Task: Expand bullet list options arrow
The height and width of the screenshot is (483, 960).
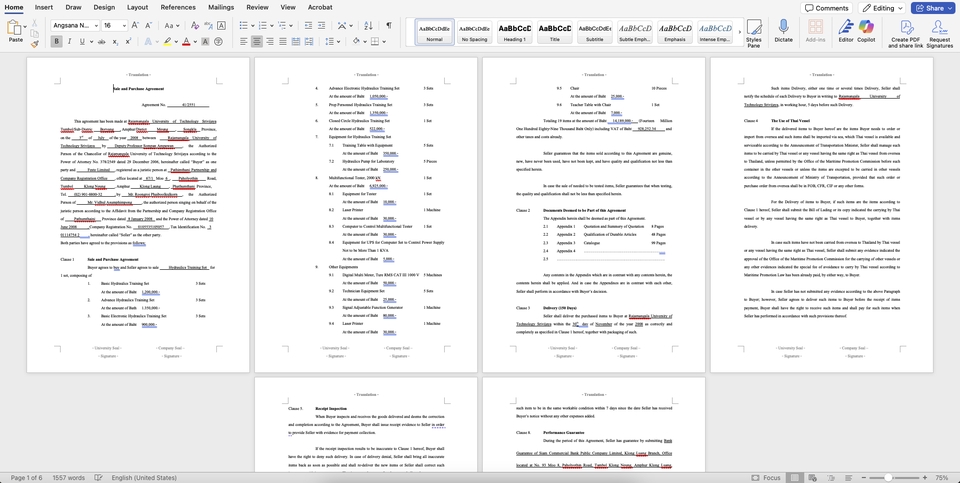Action: (x=252, y=26)
